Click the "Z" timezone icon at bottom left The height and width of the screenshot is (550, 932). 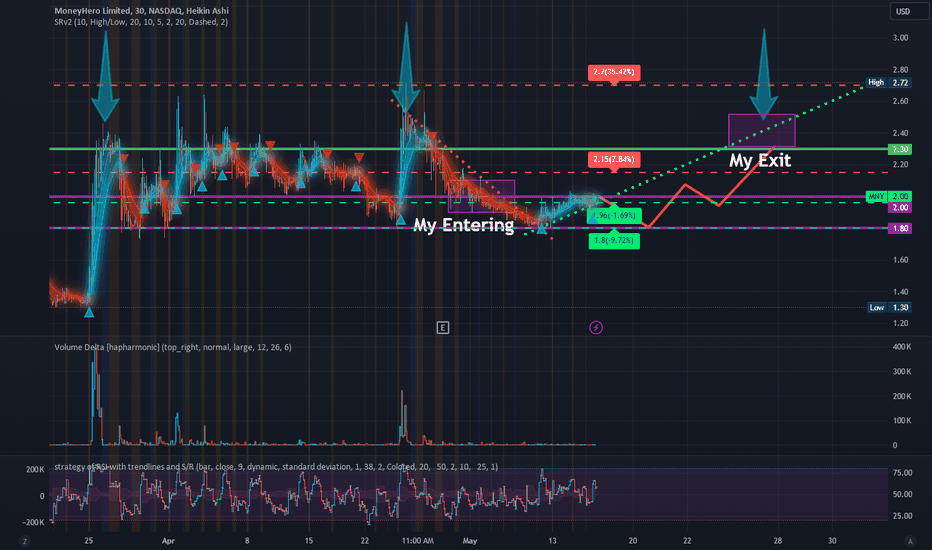pos(24,541)
